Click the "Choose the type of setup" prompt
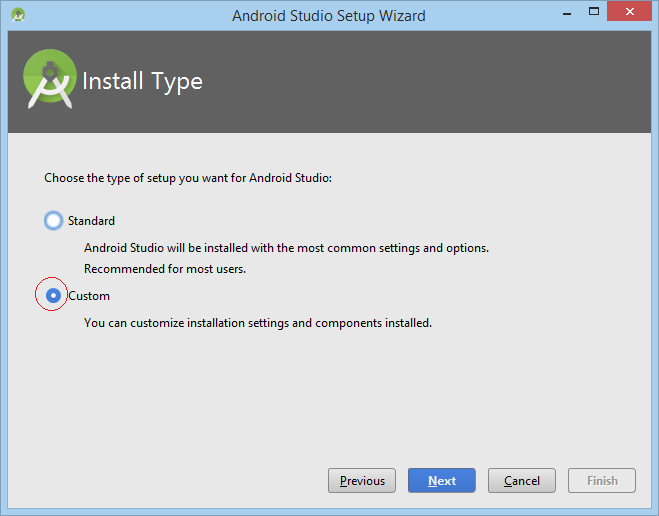659x516 pixels. [x=188, y=178]
